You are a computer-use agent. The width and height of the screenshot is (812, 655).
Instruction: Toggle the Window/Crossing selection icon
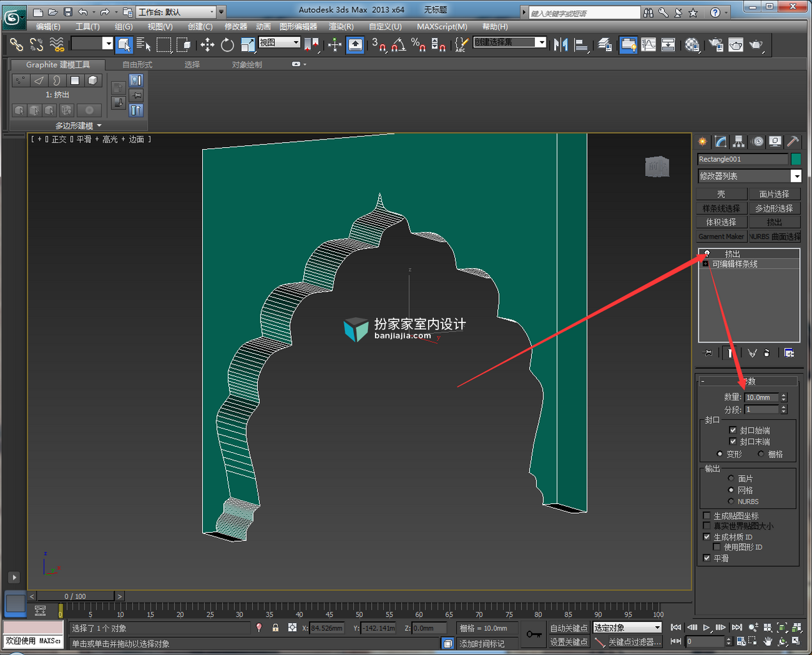184,44
